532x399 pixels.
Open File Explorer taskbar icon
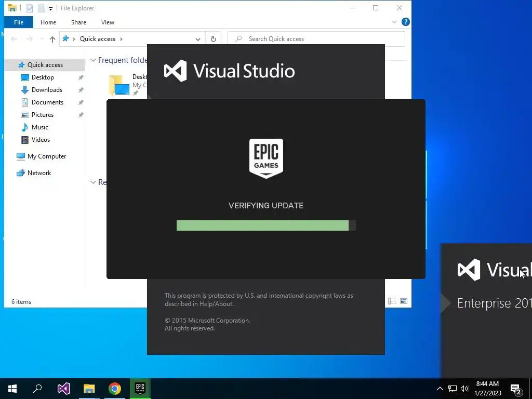(89, 389)
